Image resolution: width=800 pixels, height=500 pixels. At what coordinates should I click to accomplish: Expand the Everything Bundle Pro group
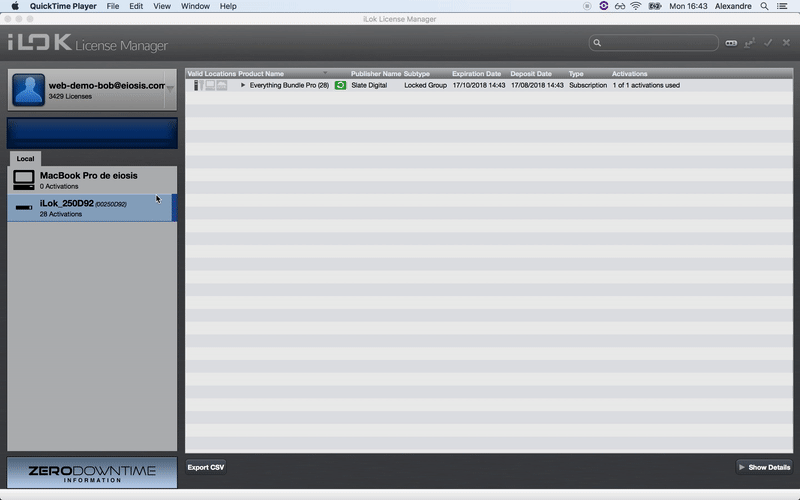[243, 85]
